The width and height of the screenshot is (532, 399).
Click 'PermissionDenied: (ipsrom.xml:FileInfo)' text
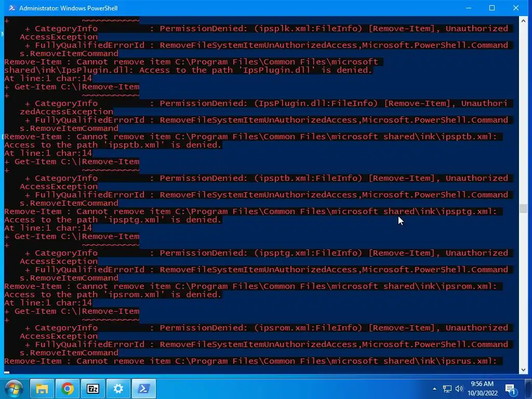pos(261,328)
